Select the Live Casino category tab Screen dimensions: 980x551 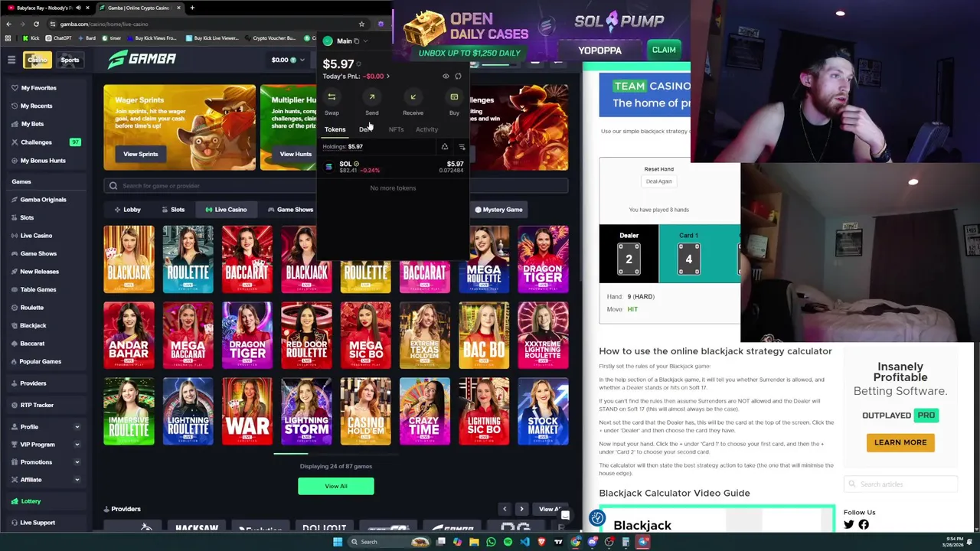coord(226,210)
